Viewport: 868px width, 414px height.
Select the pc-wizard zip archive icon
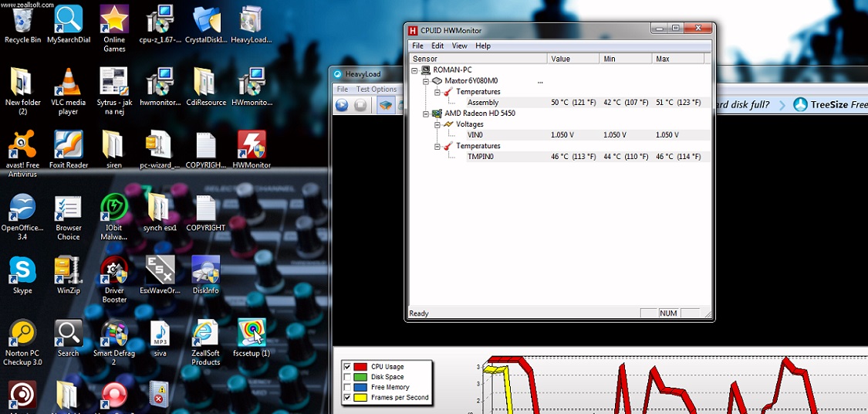[x=160, y=150]
